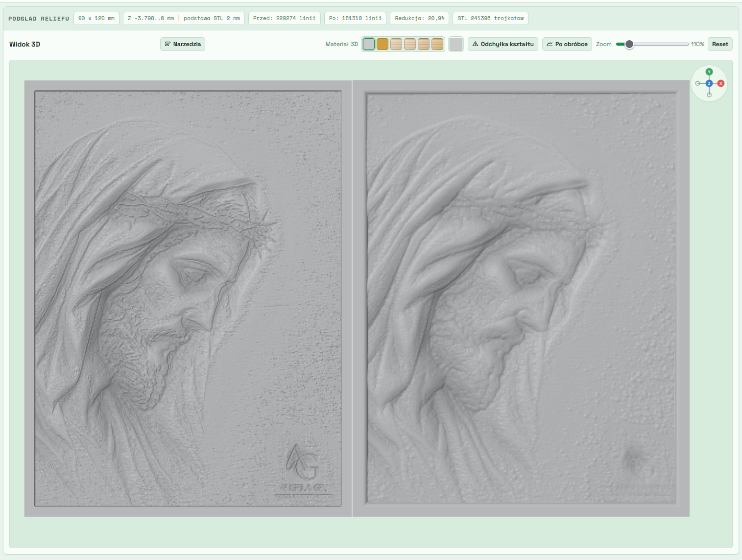Click the green Y axis gizmo handle

click(709, 72)
